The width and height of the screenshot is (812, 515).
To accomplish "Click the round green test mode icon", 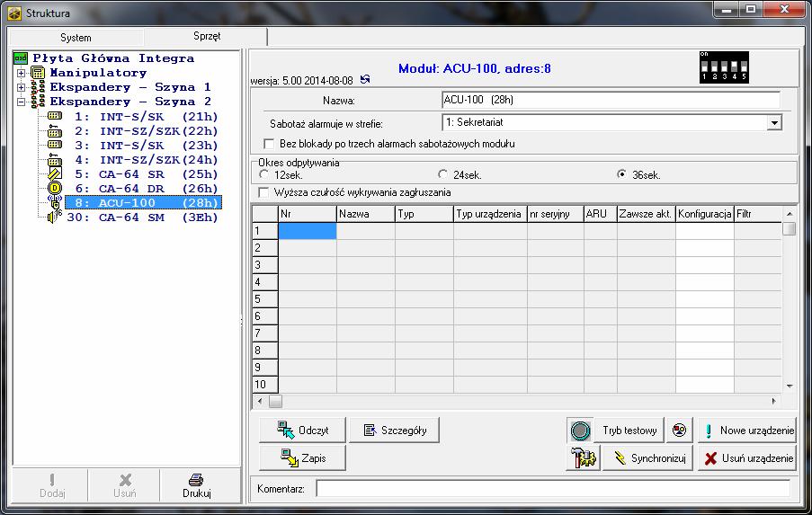I will pyautogui.click(x=580, y=431).
